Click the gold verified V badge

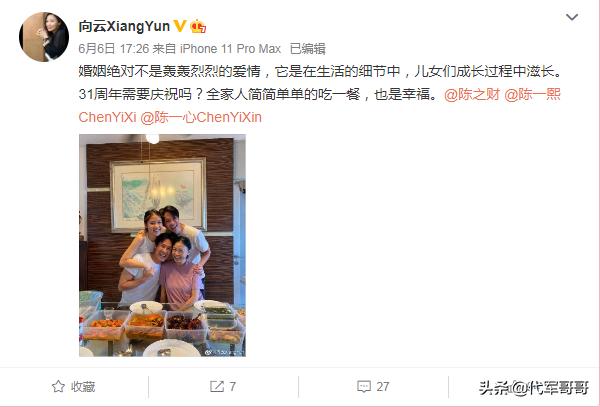[179, 26]
